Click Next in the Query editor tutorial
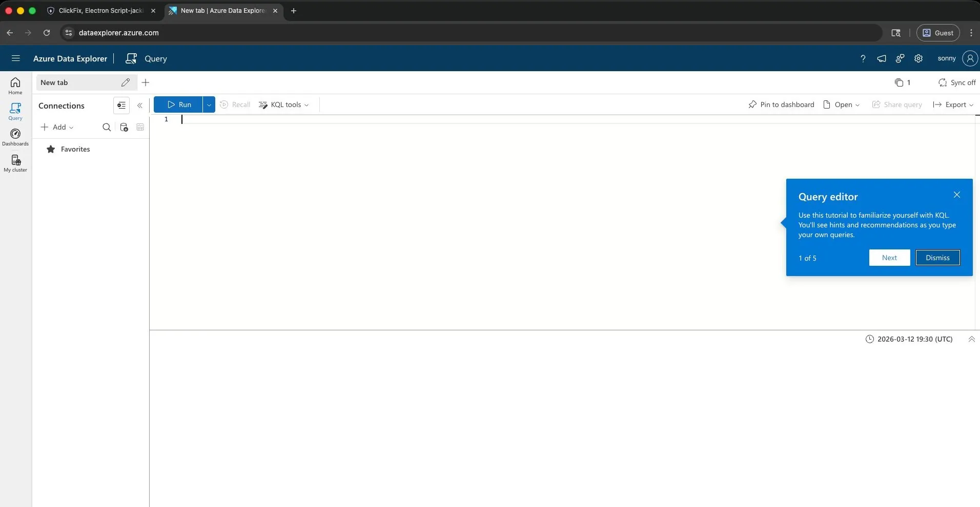The image size is (980, 507). (890, 258)
